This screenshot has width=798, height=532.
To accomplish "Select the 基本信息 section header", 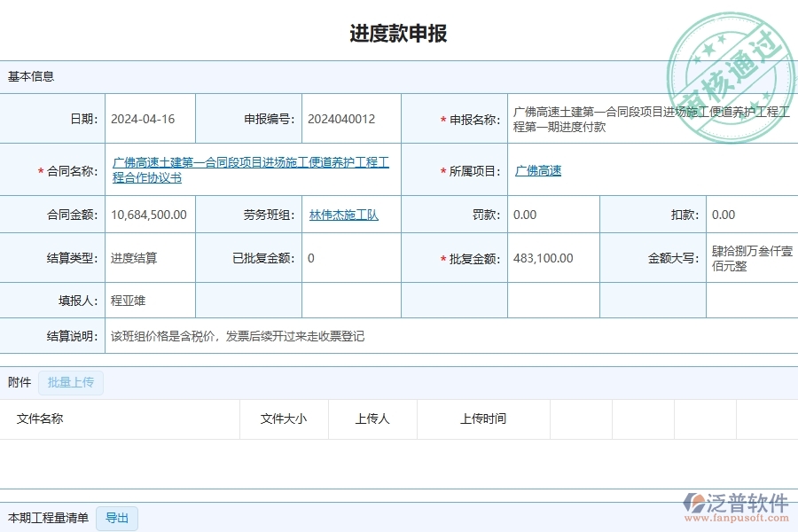I will 30,76.
